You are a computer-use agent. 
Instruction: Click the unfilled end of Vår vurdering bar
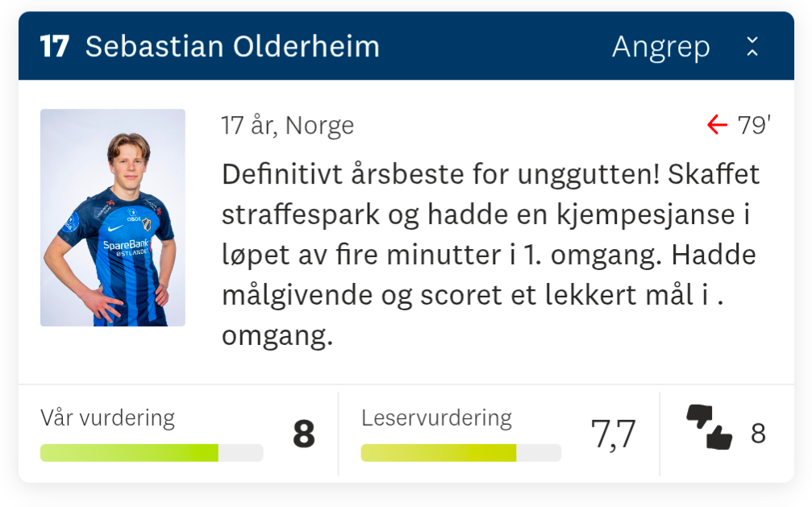241,453
